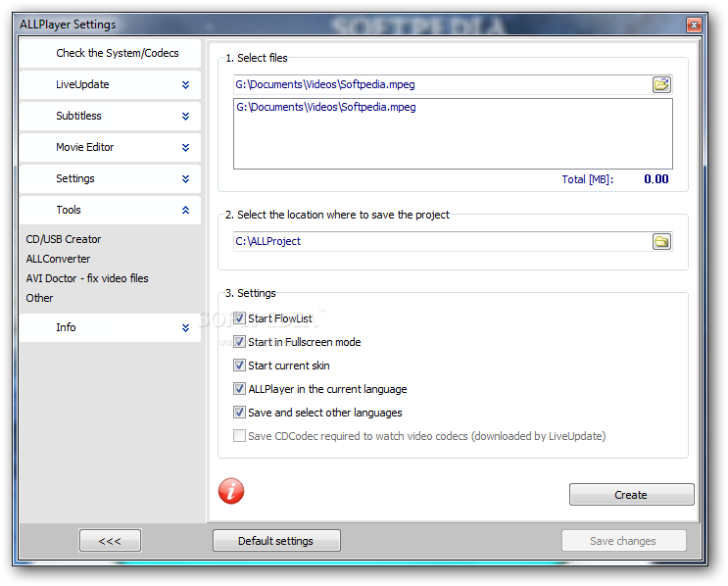Open the Movie Editor menu label
This screenshot has width=728, height=586.
[85, 147]
